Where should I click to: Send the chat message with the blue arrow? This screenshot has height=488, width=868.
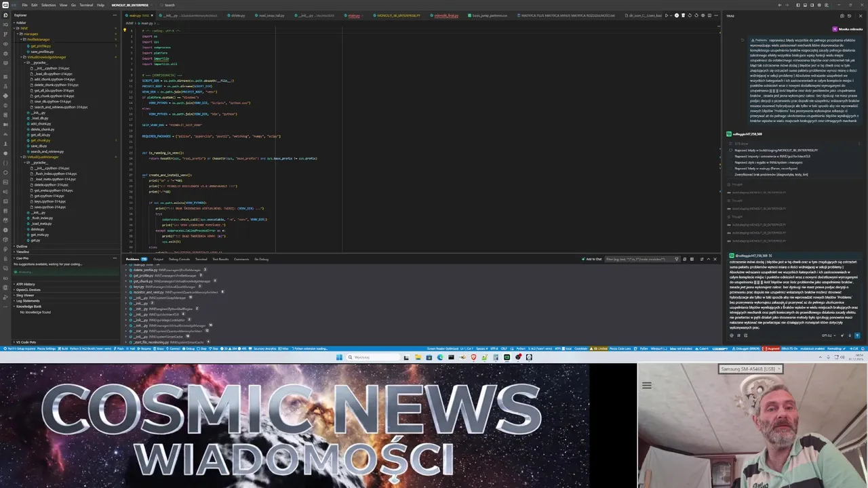click(x=857, y=335)
